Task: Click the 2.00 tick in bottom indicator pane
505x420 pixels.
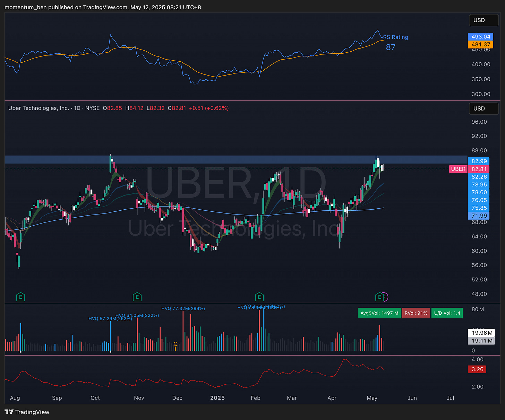Action: 478,386
